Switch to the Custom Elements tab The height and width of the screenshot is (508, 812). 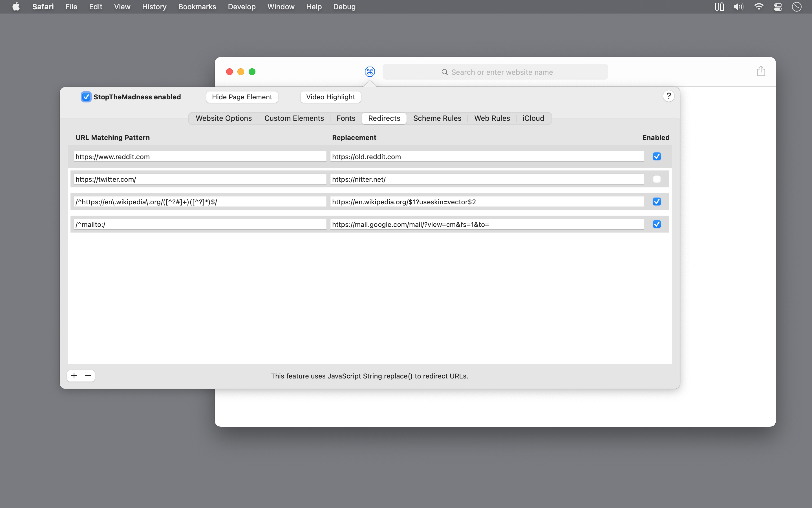(x=294, y=118)
